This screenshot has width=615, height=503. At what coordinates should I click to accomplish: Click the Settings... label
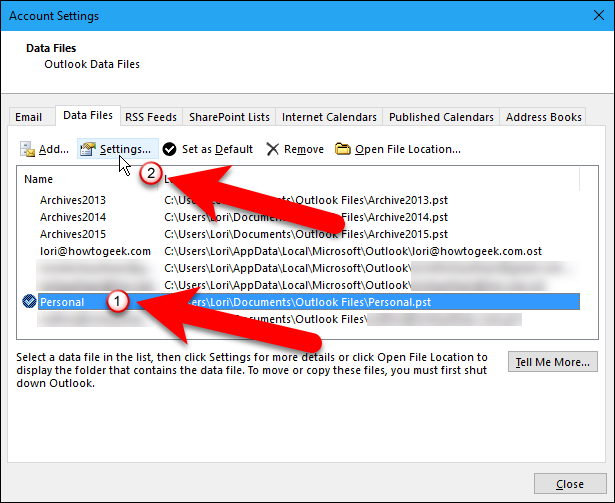pos(125,149)
